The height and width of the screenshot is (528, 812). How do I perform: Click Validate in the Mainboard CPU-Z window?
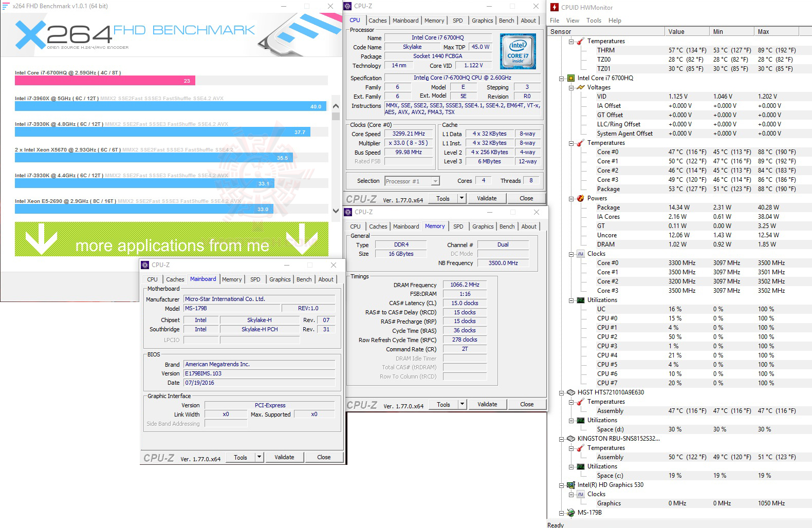(284, 457)
